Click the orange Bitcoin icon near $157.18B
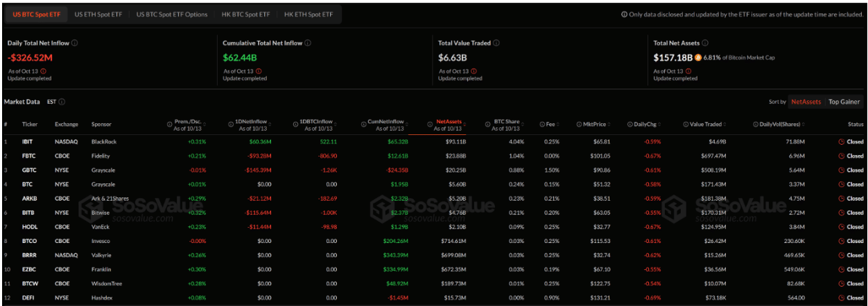Image resolution: width=868 pixels, height=306 pixels. coord(698,57)
